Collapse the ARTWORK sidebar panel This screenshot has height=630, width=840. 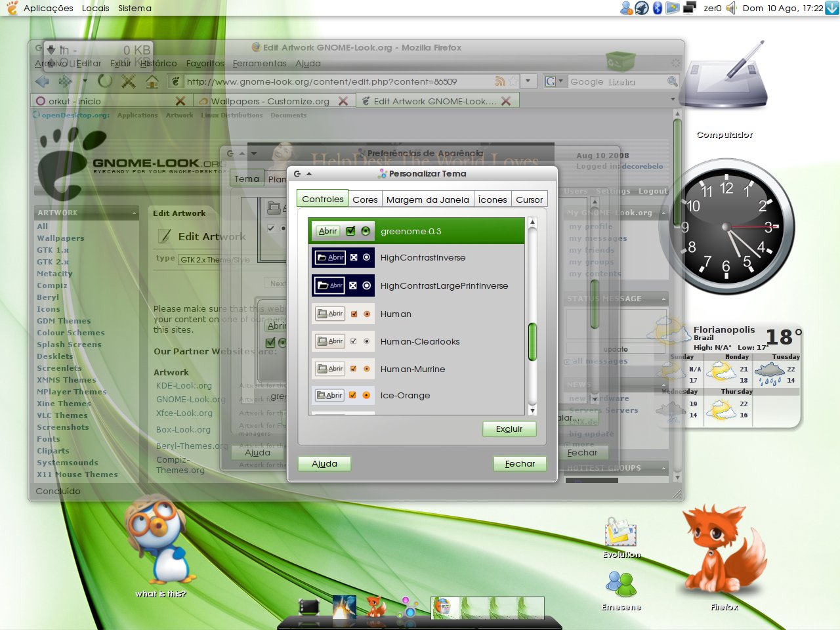point(134,213)
